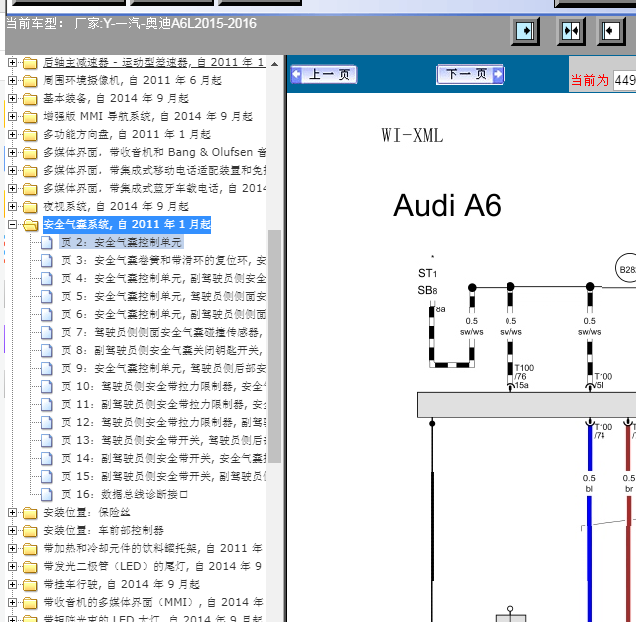Select 多媒体界面, 带集成式蓝牙车载电话
The image size is (636, 622).
pos(155,188)
